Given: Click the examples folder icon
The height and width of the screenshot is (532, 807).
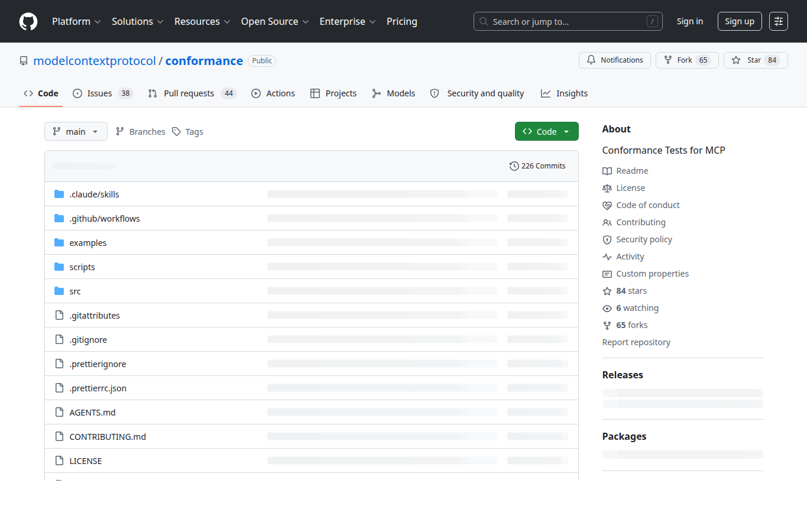Looking at the screenshot, I should click(59, 242).
